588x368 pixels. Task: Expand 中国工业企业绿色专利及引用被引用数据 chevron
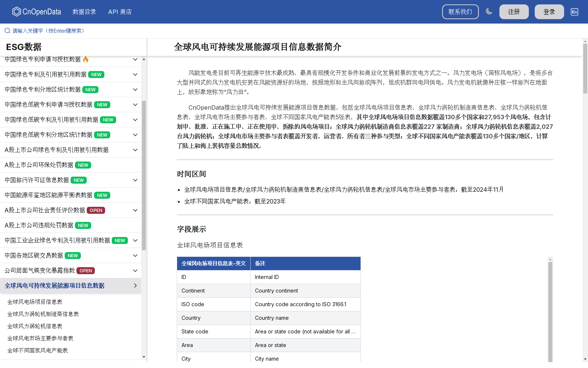135,240
